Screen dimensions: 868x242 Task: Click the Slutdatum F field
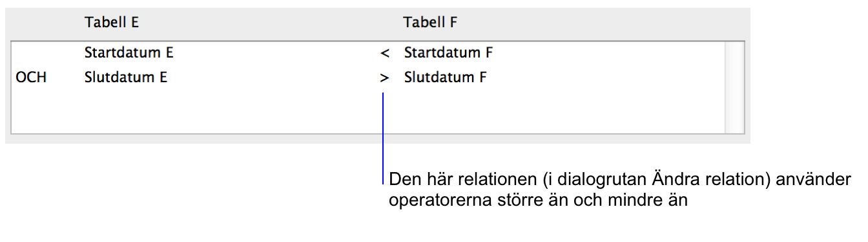coord(446,78)
